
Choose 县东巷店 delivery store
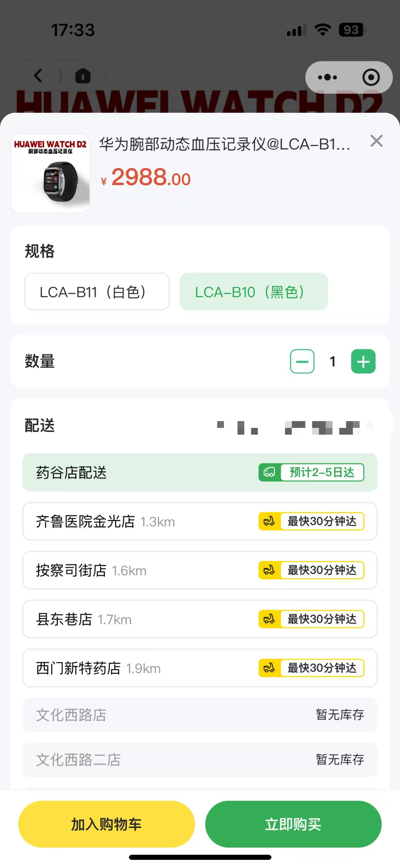click(200, 619)
